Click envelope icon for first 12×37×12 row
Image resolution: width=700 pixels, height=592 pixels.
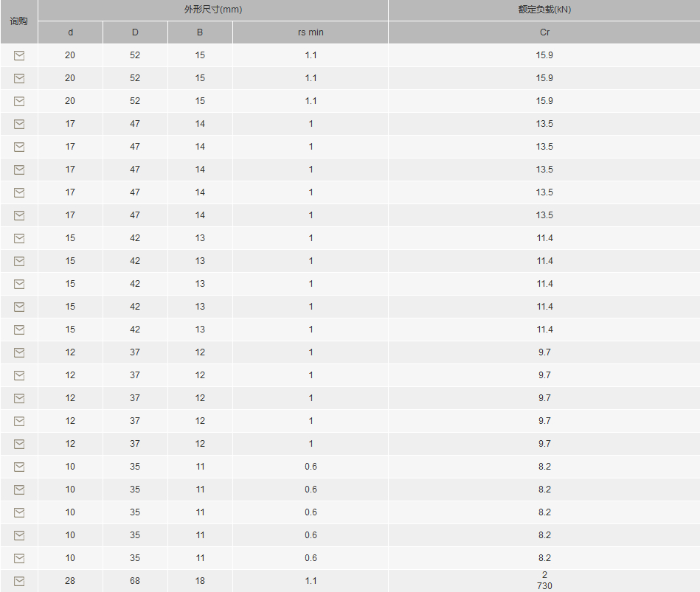point(19,352)
